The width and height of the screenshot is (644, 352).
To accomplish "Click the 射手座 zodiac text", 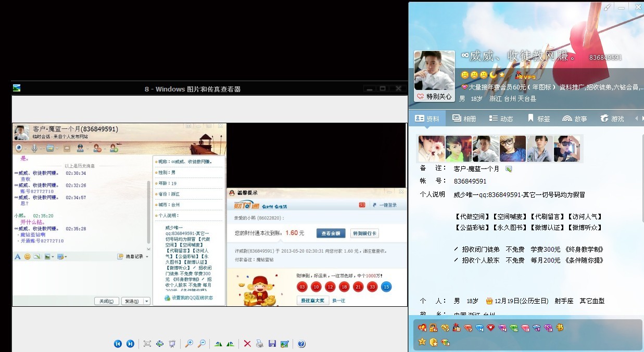I will [x=563, y=301].
